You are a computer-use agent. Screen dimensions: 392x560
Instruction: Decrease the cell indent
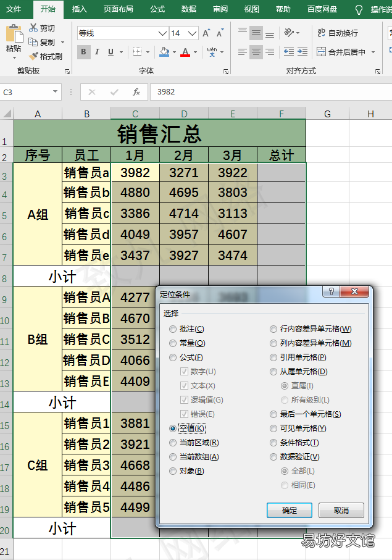pos(289,52)
